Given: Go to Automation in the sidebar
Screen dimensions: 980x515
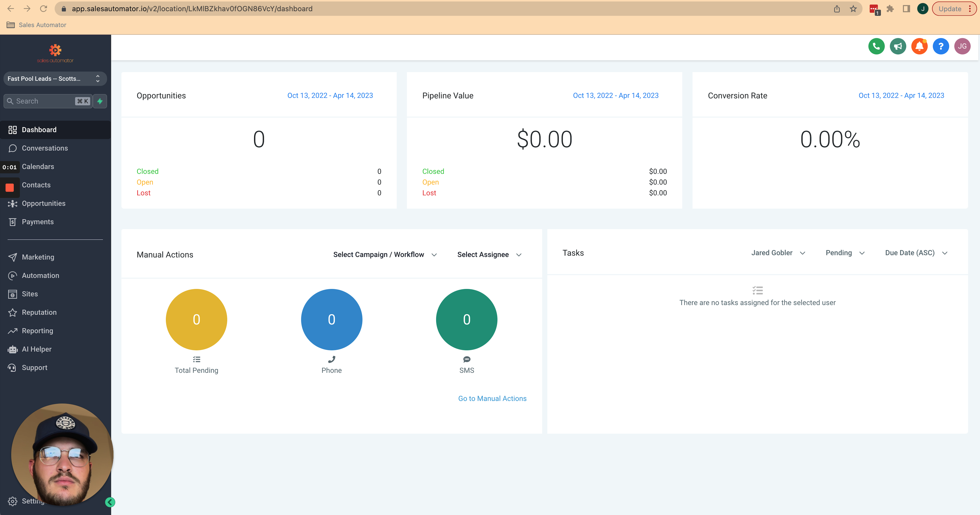Looking at the screenshot, I should pos(40,275).
